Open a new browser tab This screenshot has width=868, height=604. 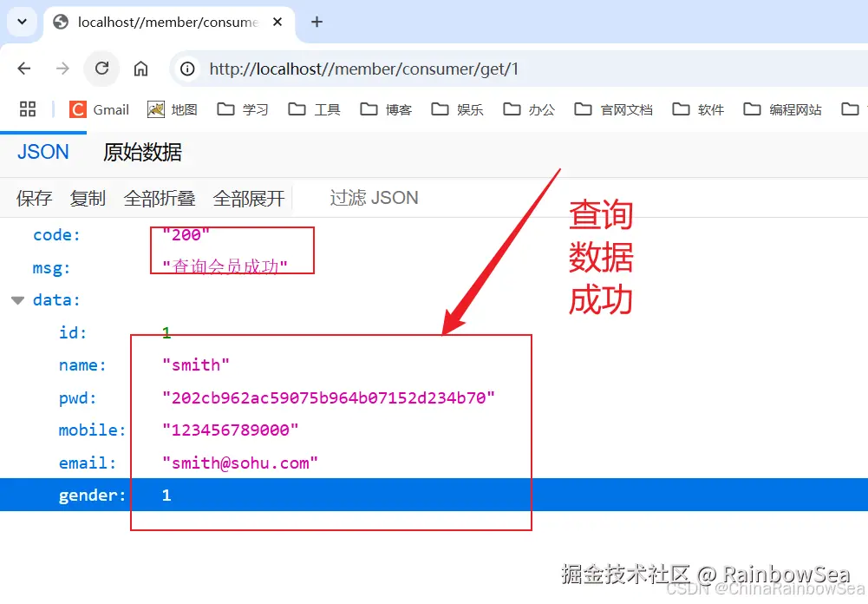[317, 23]
